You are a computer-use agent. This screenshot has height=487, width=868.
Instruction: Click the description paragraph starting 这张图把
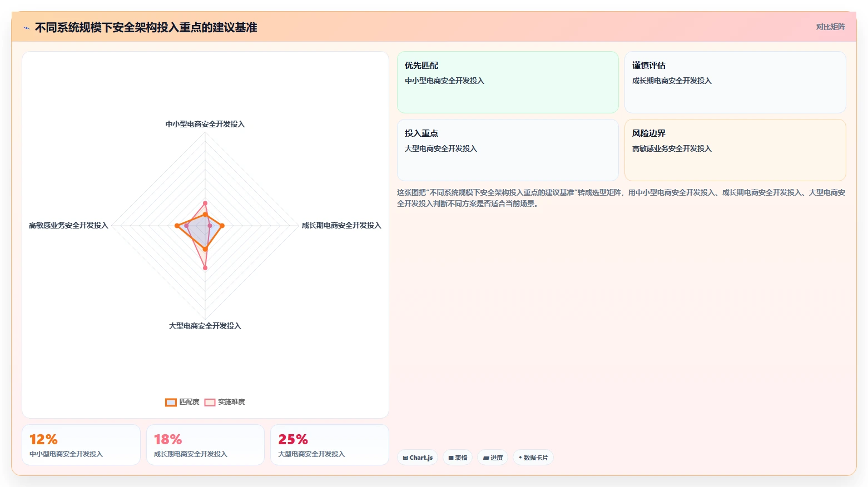click(621, 198)
